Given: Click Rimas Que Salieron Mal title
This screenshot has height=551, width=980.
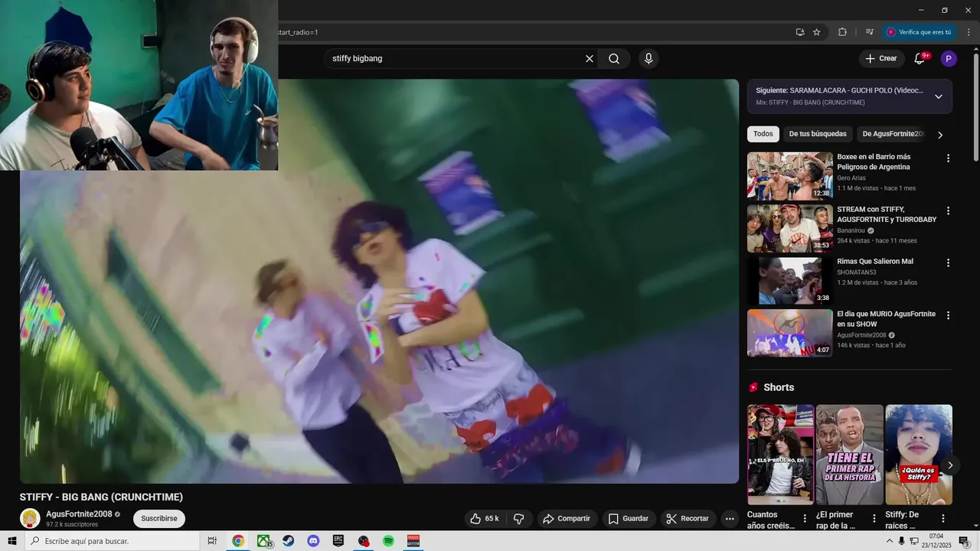Looking at the screenshot, I should pos(875,262).
